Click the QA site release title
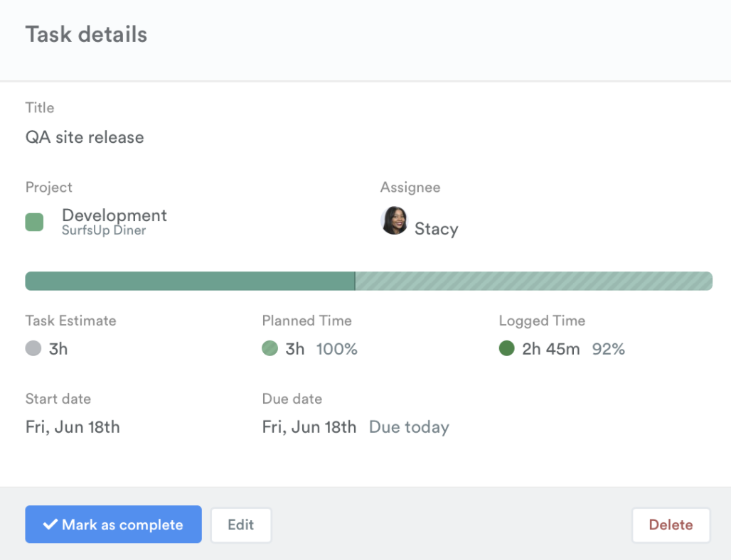The height and width of the screenshot is (560, 731). (85, 137)
